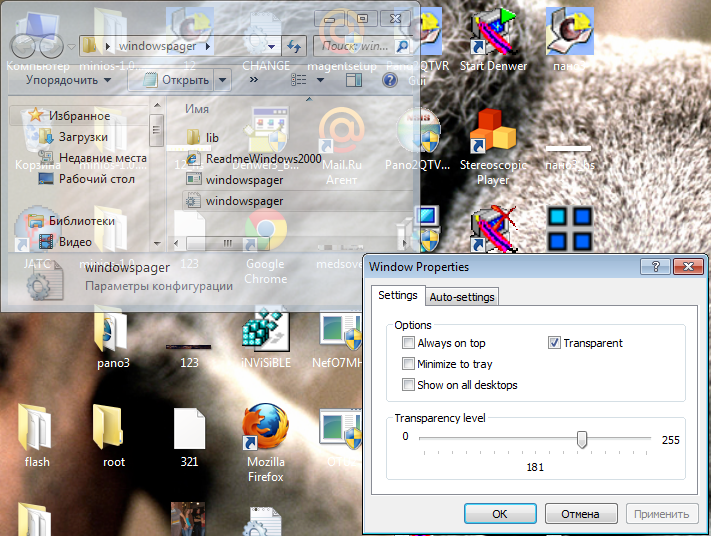711x536 pixels.
Task: Select the 321 file icon
Action: click(x=190, y=437)
